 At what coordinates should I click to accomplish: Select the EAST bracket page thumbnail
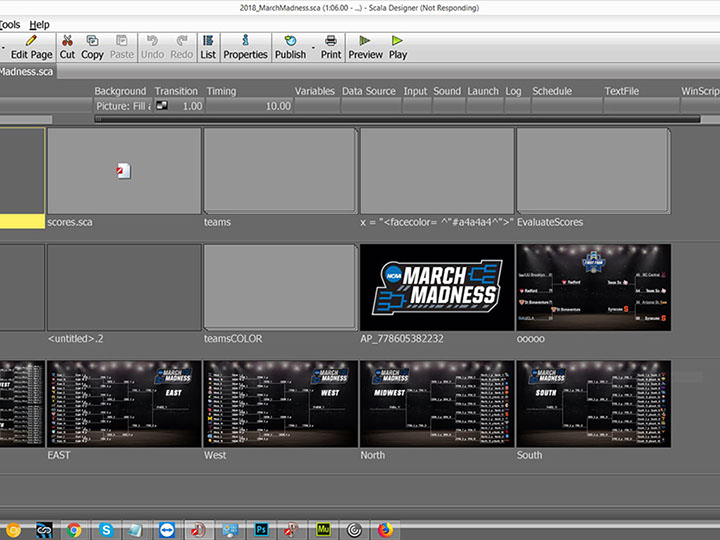123,403
